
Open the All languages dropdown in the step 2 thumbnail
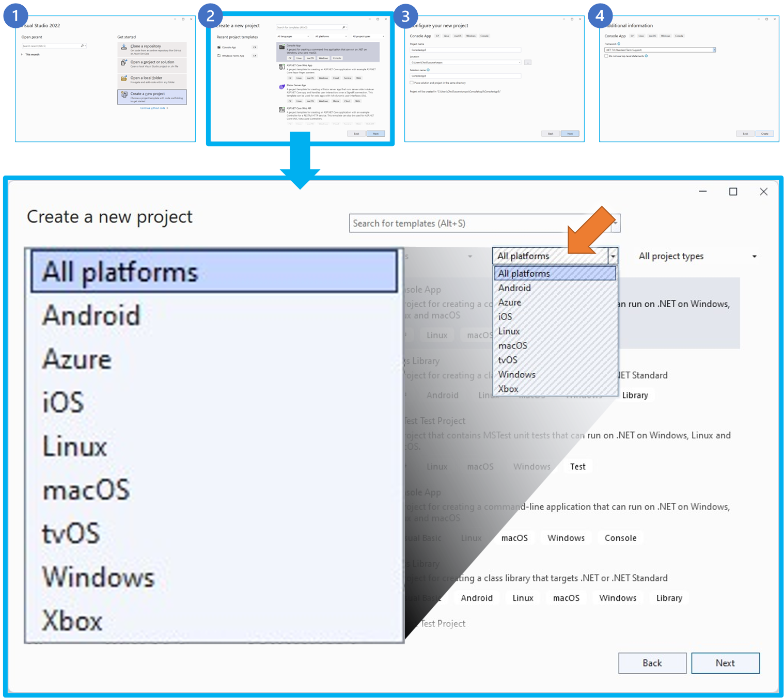[x=293, y=37]
